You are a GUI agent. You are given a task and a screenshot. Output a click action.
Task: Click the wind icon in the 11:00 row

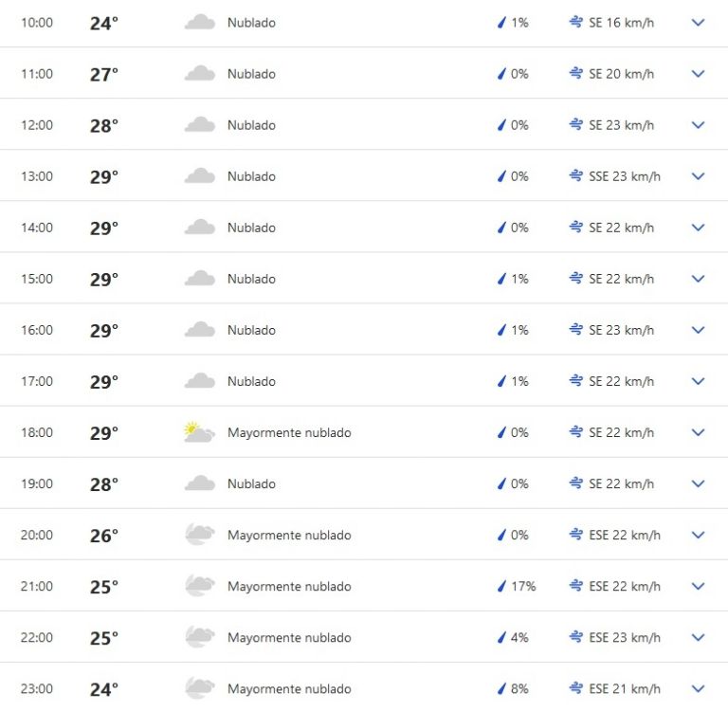point(575,74)
